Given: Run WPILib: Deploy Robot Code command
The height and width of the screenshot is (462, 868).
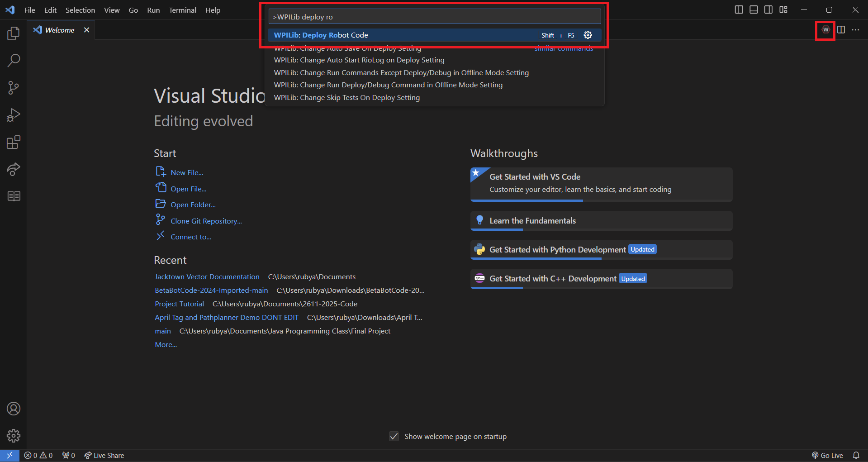Looking at the screenshot, I should point(434,35).
